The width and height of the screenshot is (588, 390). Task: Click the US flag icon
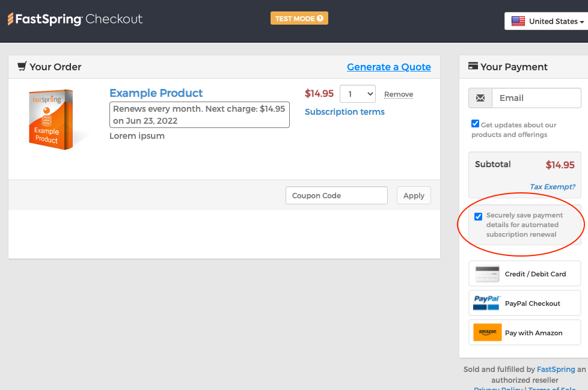pos(518,22)
